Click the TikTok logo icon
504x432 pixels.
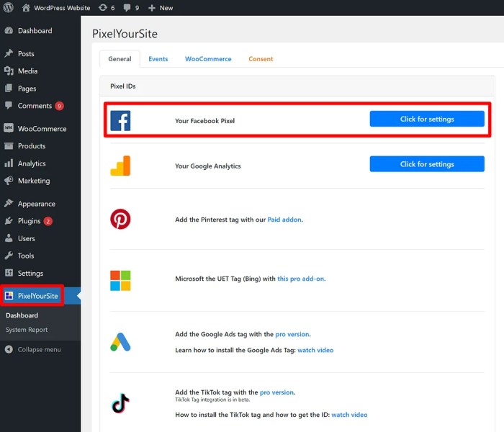[120, 403]
